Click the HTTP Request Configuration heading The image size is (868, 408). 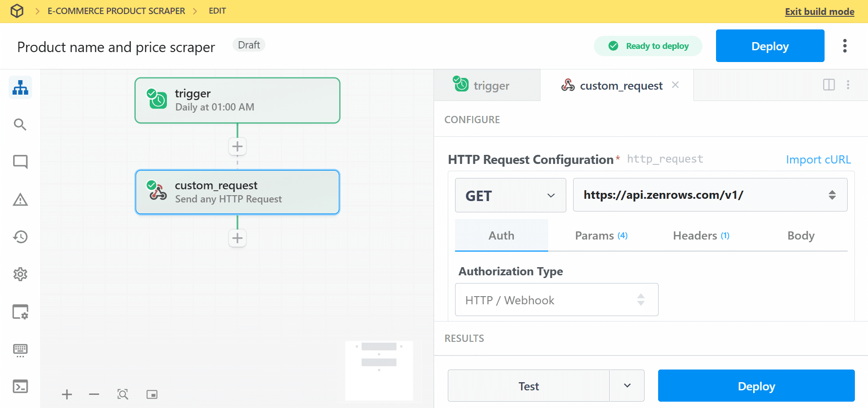pos(531,159)
